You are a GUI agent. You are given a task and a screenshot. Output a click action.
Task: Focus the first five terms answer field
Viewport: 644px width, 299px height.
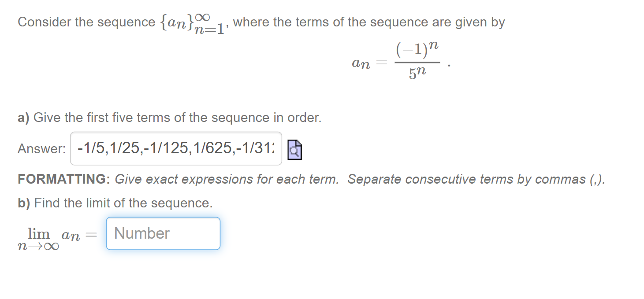[x=176, y=148]
